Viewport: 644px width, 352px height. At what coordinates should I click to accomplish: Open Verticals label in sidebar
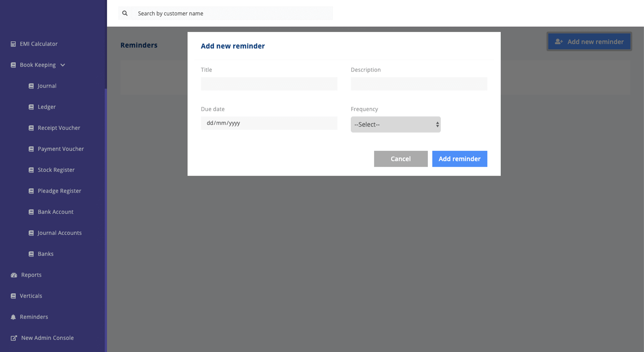click(x=31, y=296)
